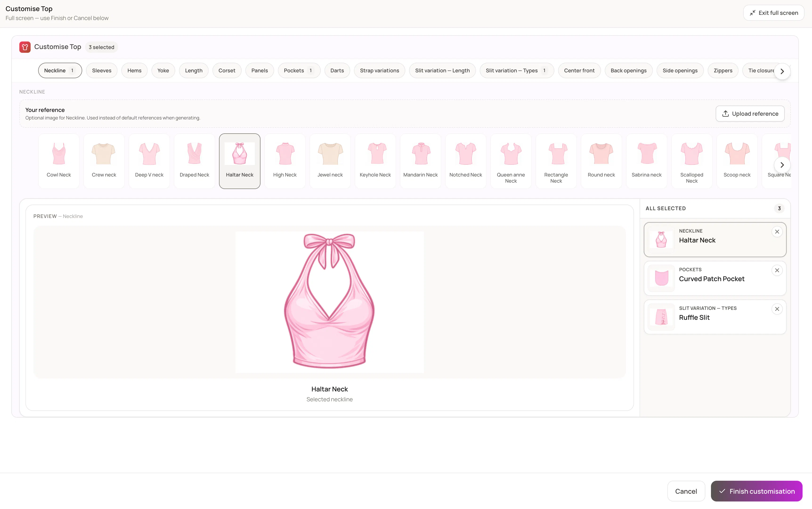812x509 pixels.
Task: Open the Hems tab
Action: pos(134,71)
